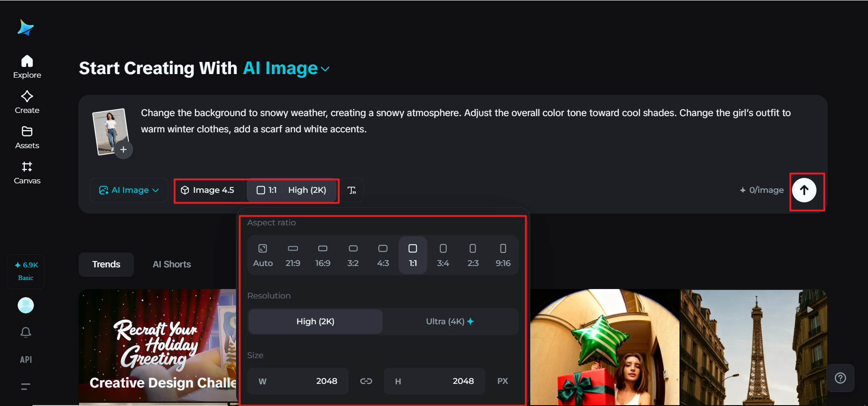Image resolution: width=868 pixels, height=406 pixels.
Task: Select the 2:3 aspect ratio
Action: pyautogui.click(x=473, y=255)
